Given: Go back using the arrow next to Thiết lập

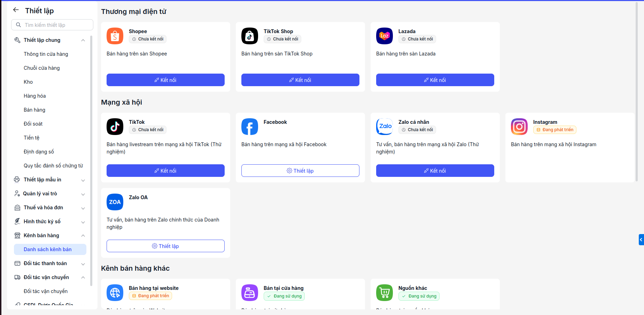Looking at the screenshot, I should point(16,10).
